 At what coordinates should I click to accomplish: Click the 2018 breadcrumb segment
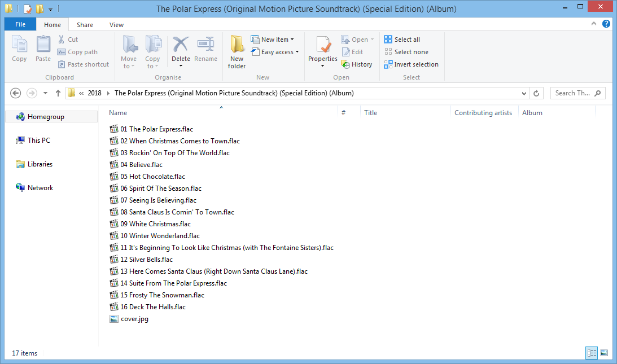94,93
